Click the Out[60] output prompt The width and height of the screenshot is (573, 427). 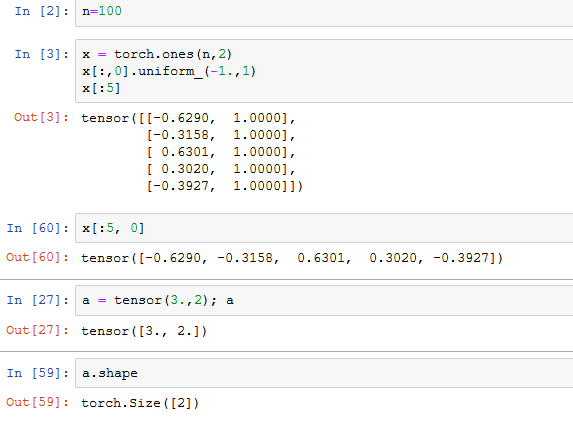[37, 258]
